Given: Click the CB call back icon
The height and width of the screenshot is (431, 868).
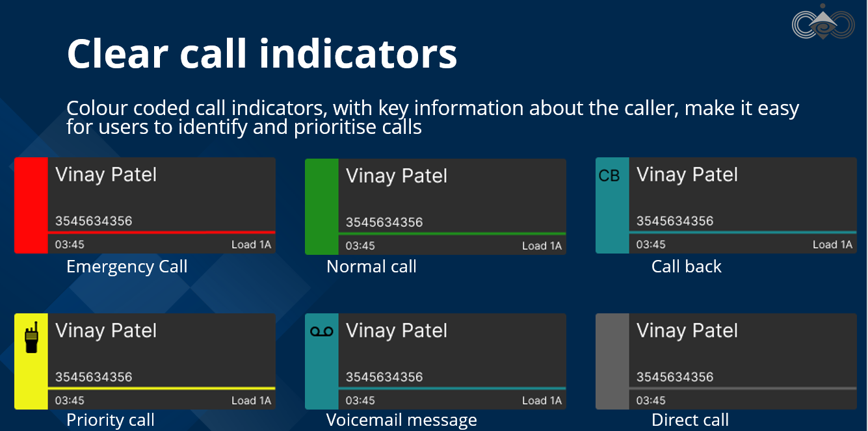Looking at the screenshot, I should coord(609,176).
